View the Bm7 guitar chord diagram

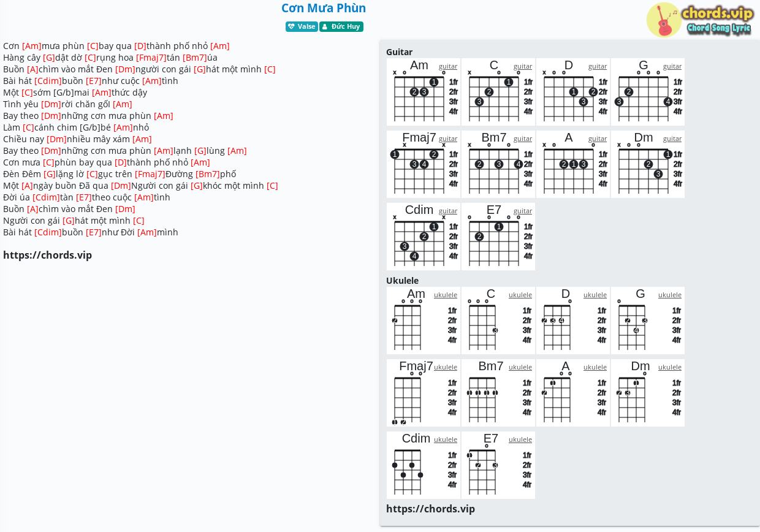(x=498, y=165)
